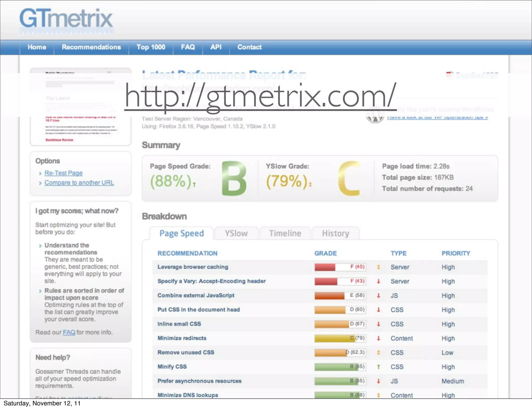The width and height of the screenshot is (532, 409).
Task: Click the Re-Test Page link
Action: [x=63, y=173]
